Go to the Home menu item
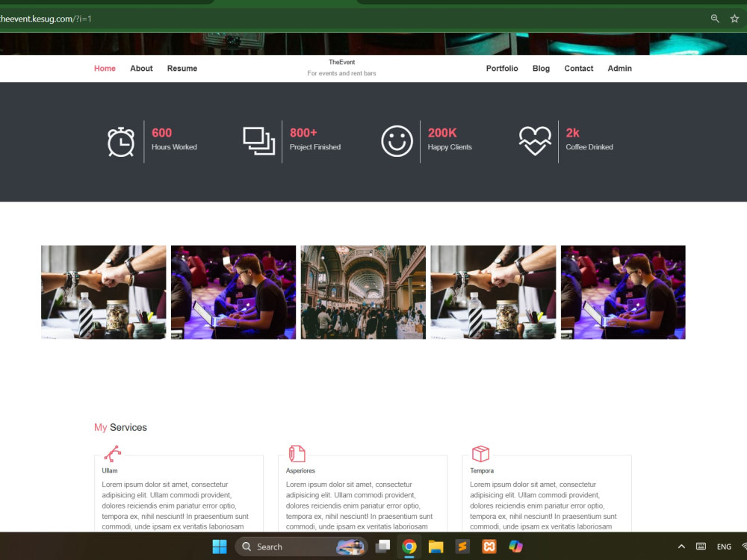This screenshot has width=747, height=560. pyautogui.click(x=105, y=69)
